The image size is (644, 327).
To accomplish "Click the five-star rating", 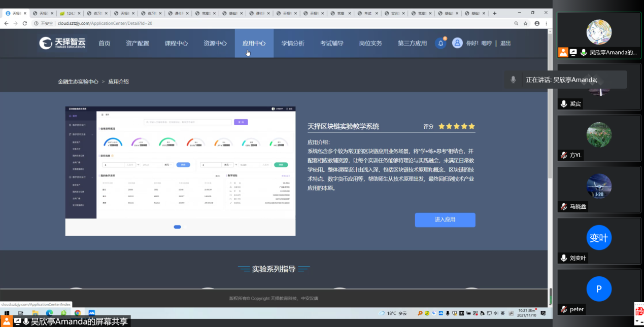I will point(457,126).
